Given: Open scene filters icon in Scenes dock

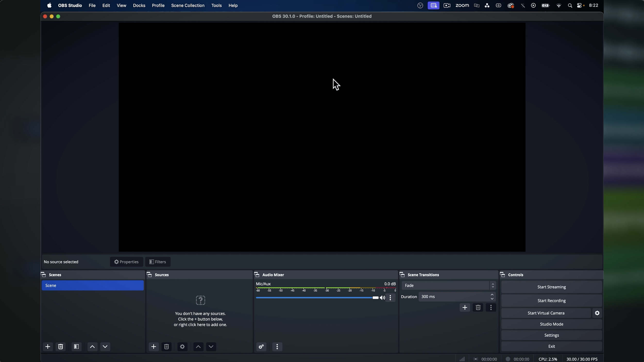Looking at the screenshot, I should (x=77, y=347).
